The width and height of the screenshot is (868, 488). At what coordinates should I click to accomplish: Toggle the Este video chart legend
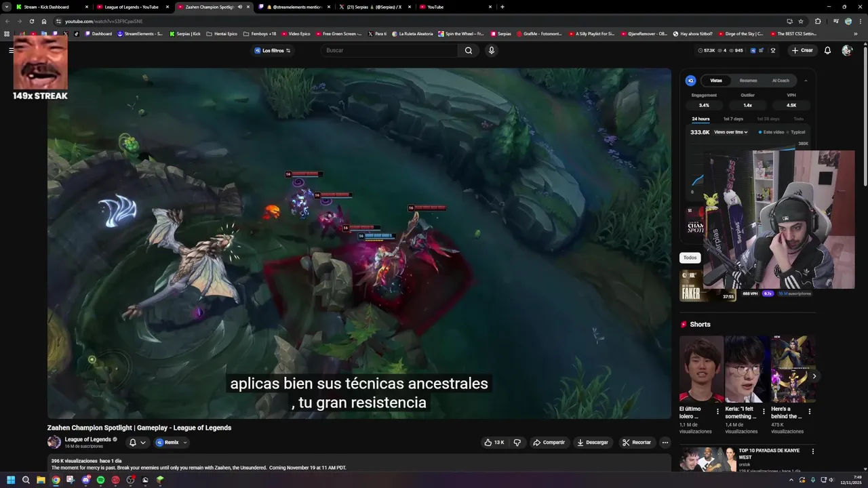point(771,132)
